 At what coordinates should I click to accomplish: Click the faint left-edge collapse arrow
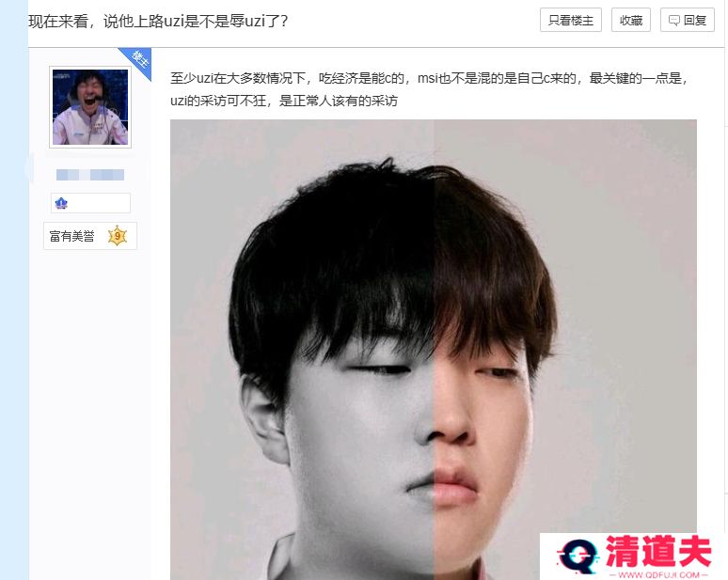point(29,168)
